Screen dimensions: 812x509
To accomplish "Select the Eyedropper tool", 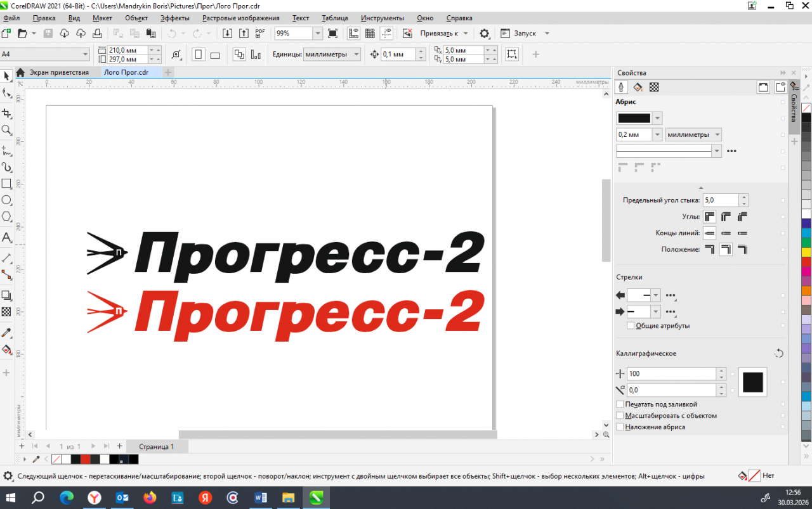I will (6, 333).
